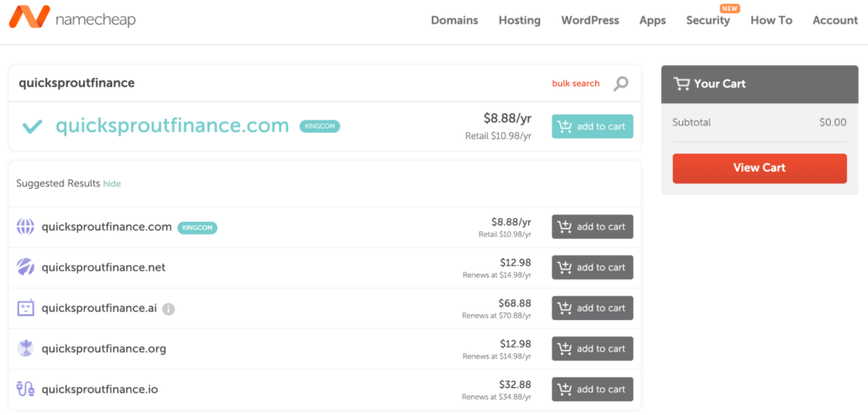Click the domain search input field
This screenshot has height=415, width=868.
[x=271, y=83]
